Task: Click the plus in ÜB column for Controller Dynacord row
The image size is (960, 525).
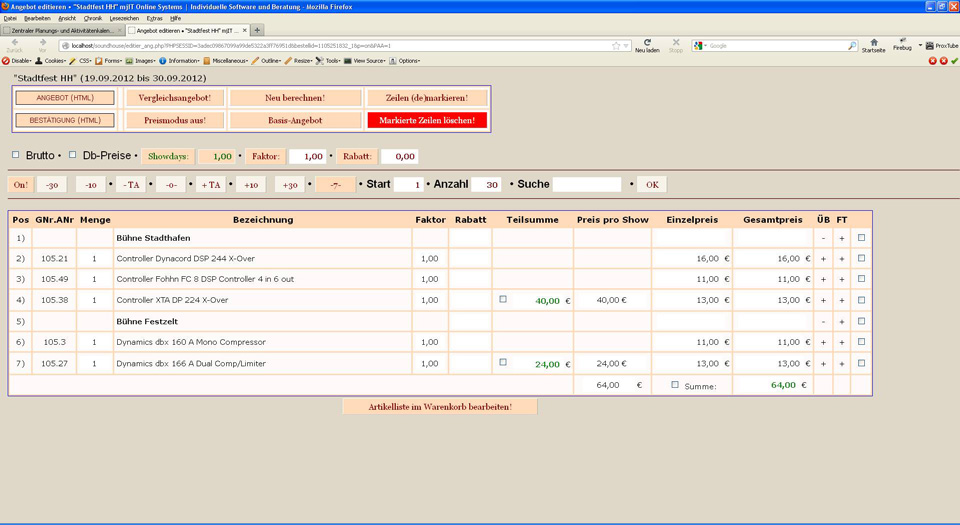Action: pyautogui.click(x=823, y=259)
